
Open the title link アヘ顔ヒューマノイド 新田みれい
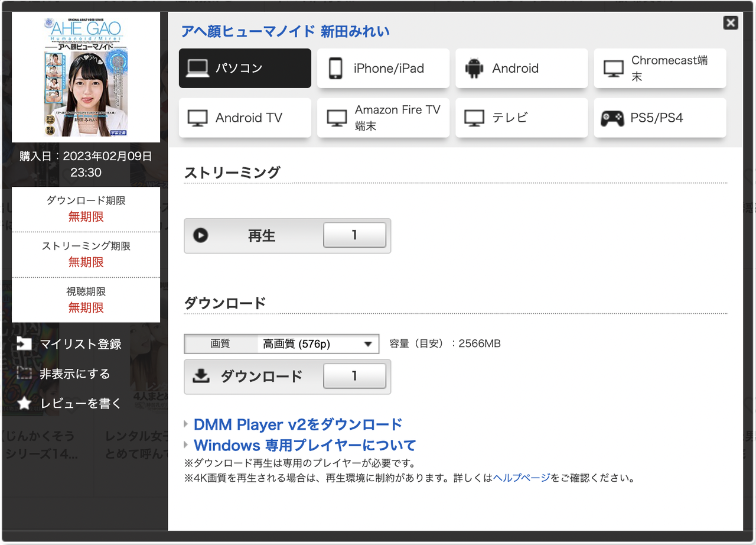pyautogui.click(x=285, y=31)
